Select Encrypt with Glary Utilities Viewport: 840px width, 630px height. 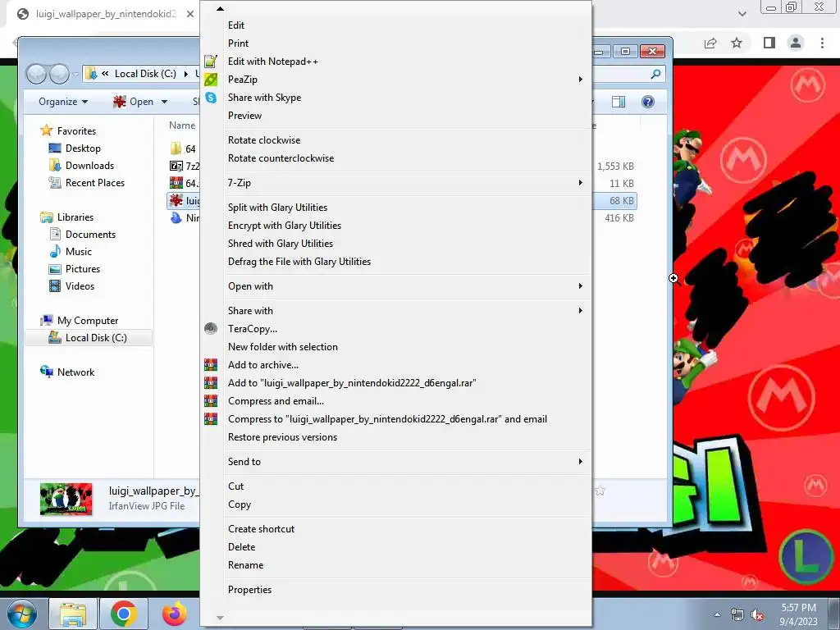(285, 226)
